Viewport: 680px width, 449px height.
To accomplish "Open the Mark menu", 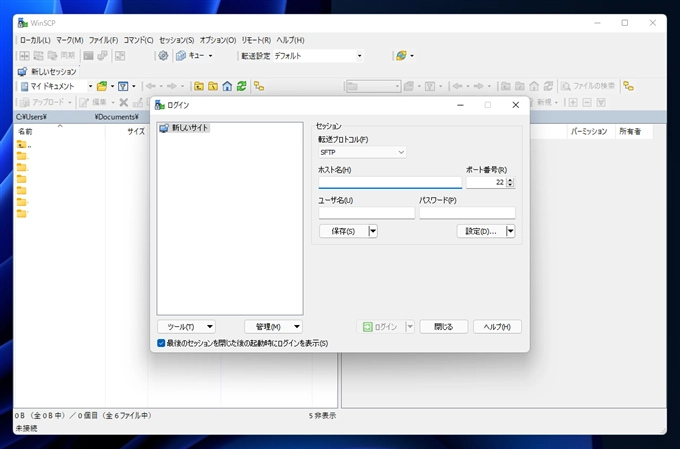I will point(70,40).
